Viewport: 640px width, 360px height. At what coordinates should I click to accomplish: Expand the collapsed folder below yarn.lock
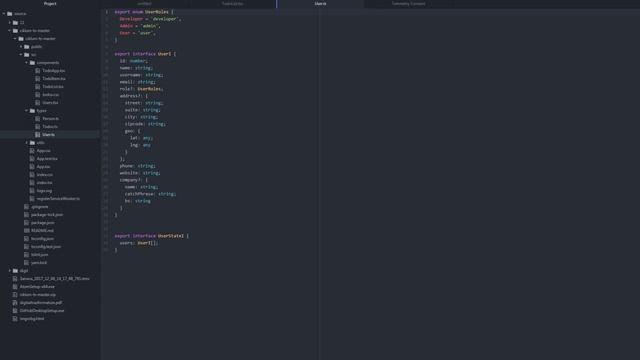[10, 271]
